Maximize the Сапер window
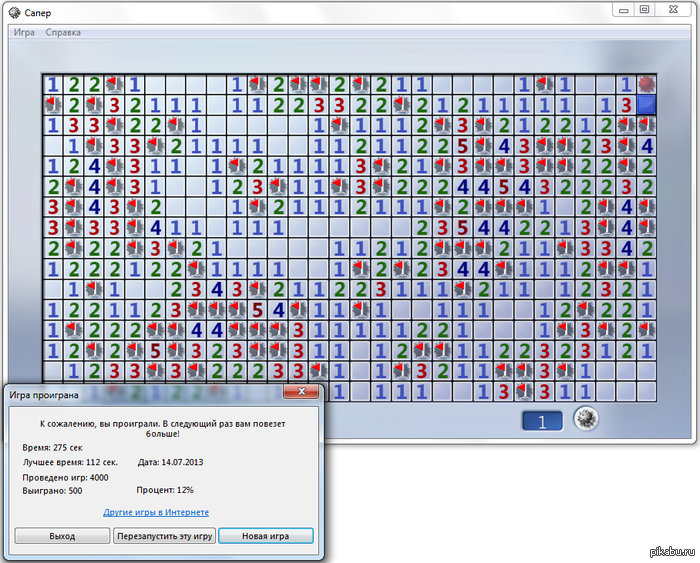Image resolution: width=700 pixels, height=563 pixels. [645, 10]
